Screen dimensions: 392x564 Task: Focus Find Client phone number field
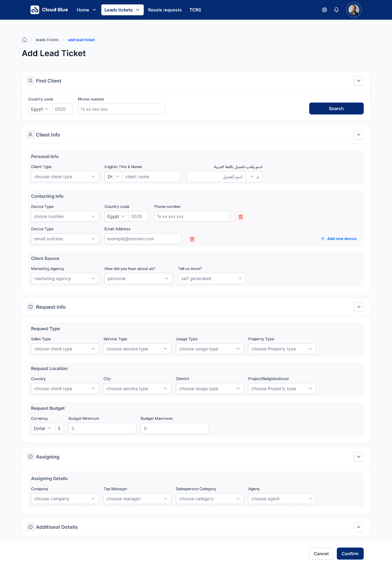pyautogui.click(x=121, y=109)
